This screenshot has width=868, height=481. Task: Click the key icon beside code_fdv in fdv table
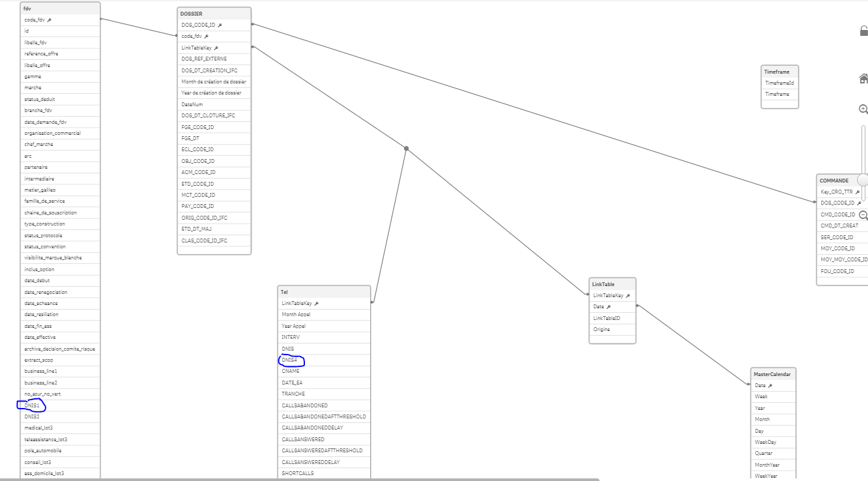point(50,20)
